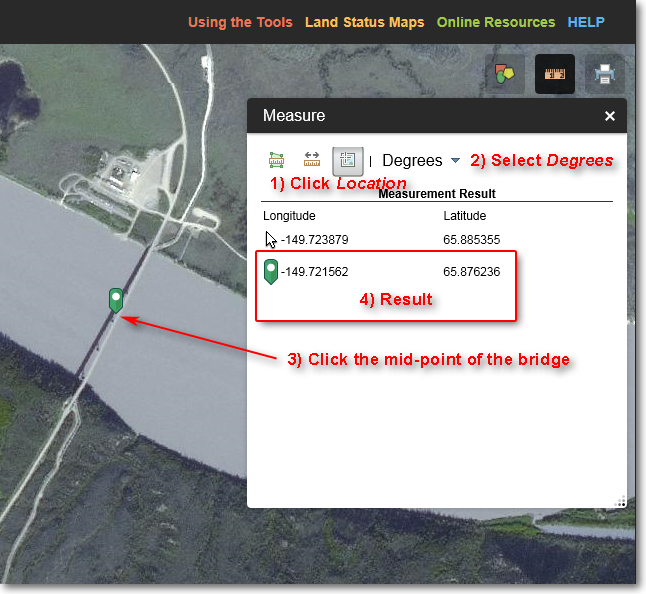Open the HELP link

point(586,22)
